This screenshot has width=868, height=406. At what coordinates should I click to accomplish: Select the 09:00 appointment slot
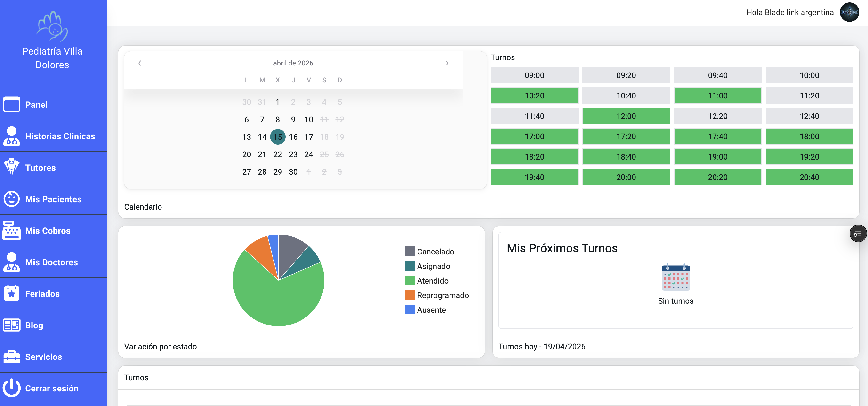[x=534, y=75]
